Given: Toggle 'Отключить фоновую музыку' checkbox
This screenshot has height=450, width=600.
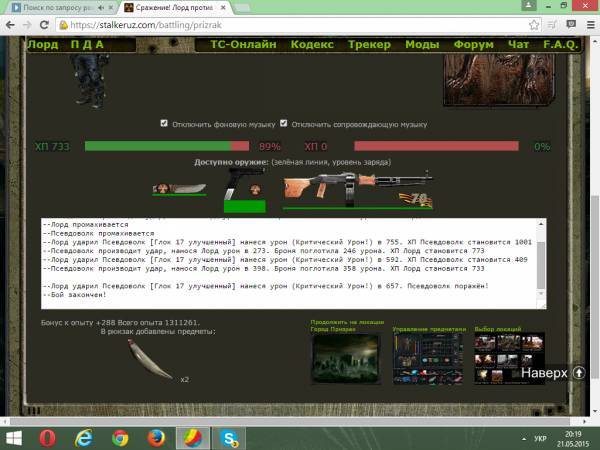Looking at the screenshot, I should coord(165,124).
